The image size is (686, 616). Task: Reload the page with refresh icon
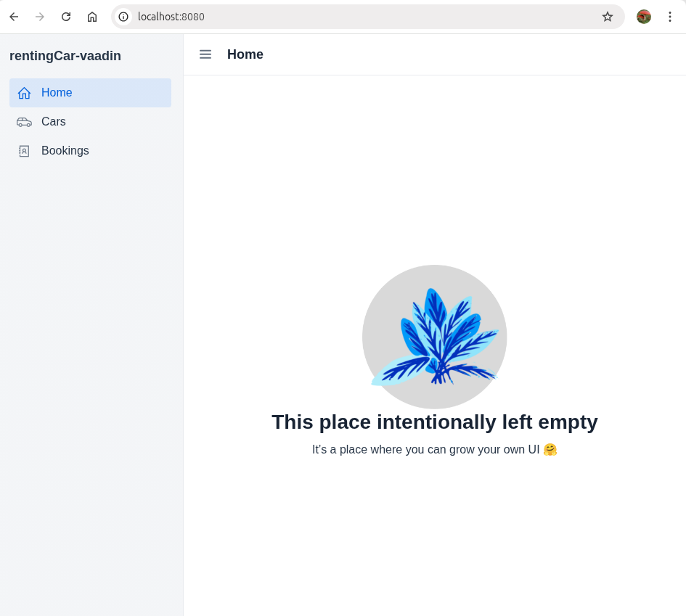coord(66,17)
